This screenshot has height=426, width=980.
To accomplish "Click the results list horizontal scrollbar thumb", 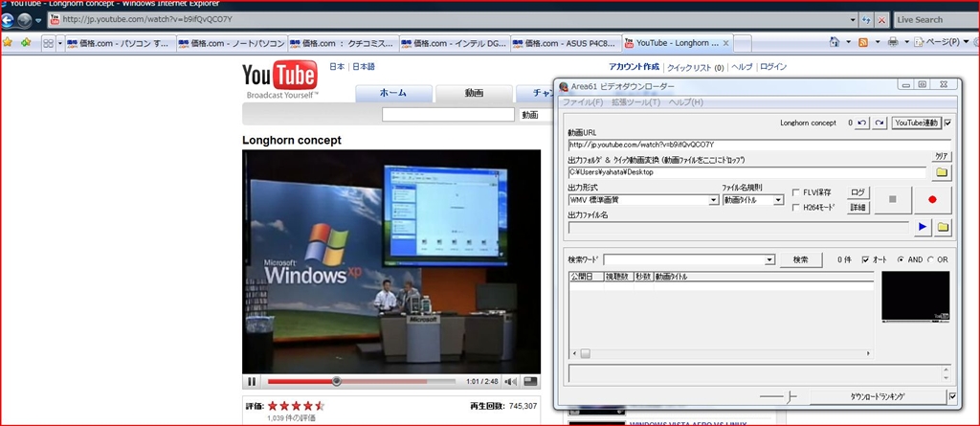I will [x=586, y=354].
